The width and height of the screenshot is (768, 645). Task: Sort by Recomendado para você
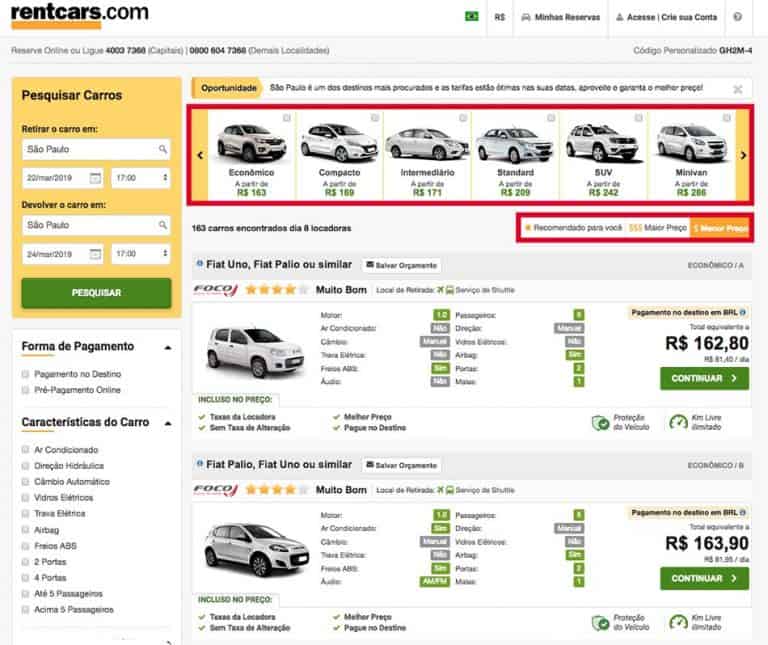point(573,228)
